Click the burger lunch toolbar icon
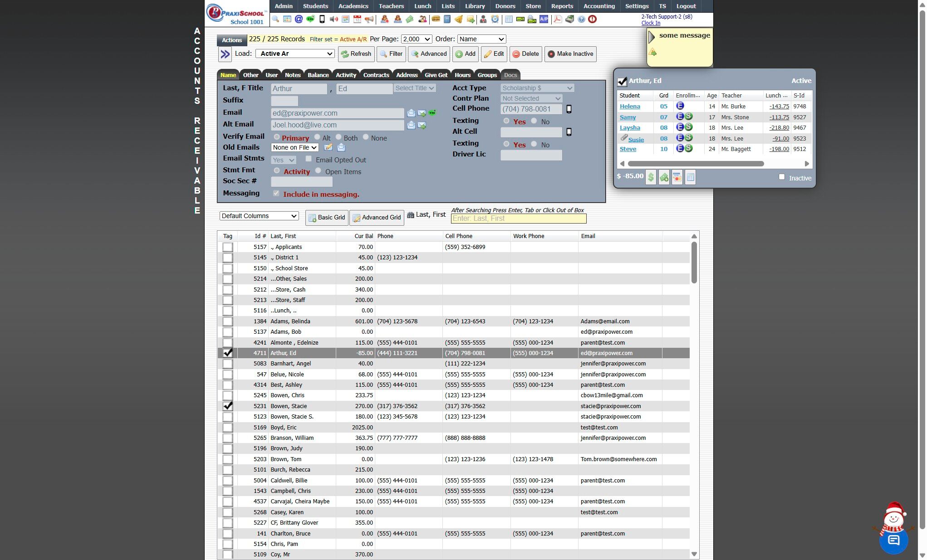 coord(435,19)
